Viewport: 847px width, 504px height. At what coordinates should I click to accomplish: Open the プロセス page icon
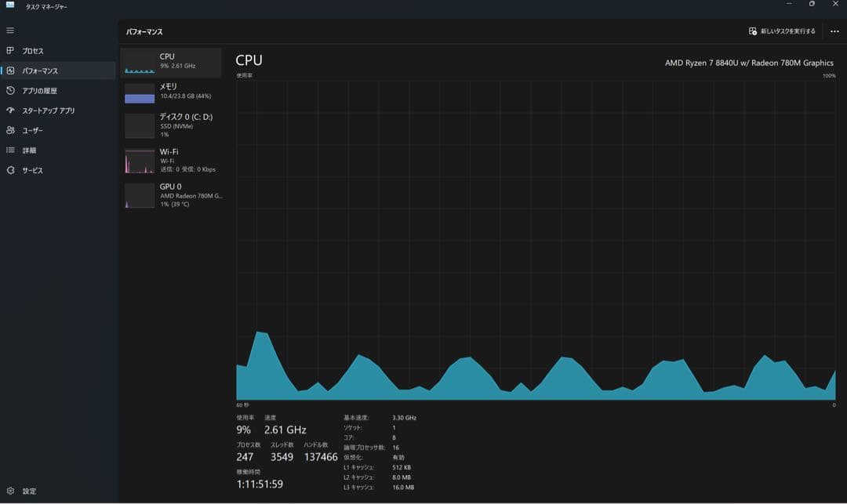point(10,51)
